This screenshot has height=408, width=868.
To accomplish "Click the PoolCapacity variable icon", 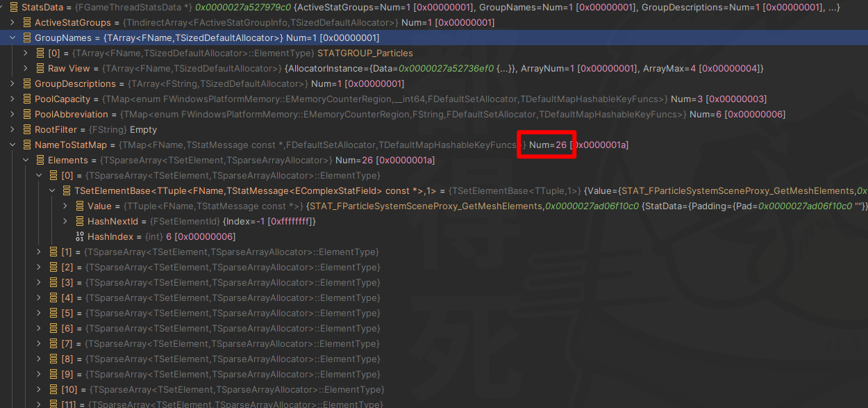I will coord(26,99).
